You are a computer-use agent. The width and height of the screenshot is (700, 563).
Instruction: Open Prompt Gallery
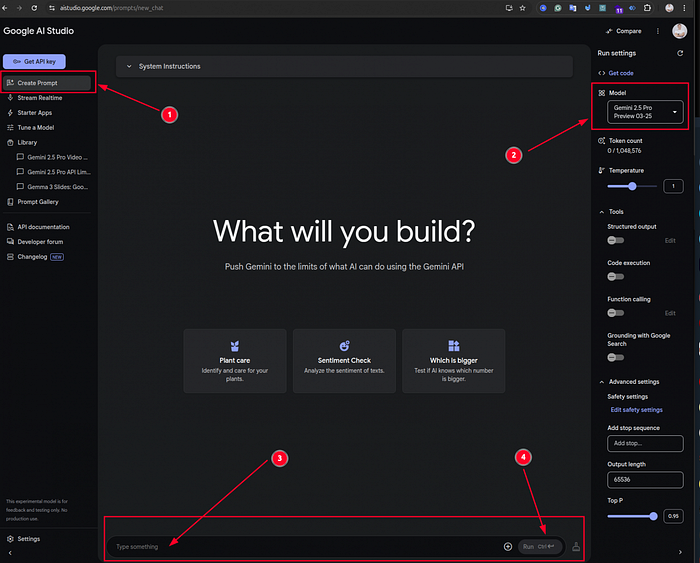[x=38, y=202]
